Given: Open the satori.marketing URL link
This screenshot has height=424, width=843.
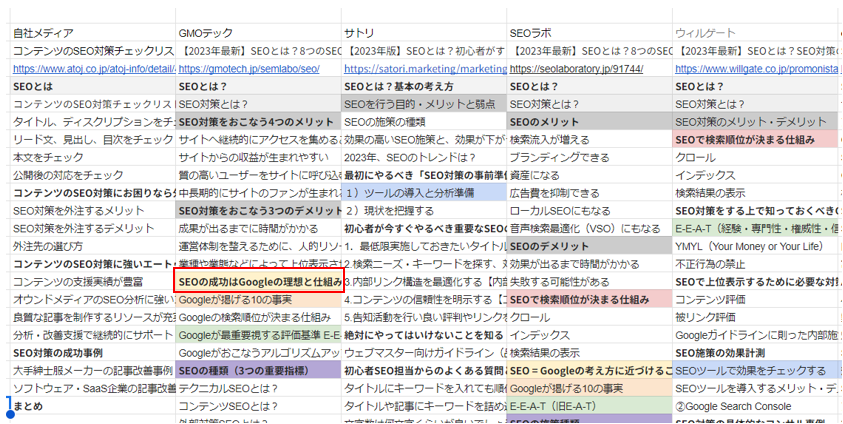Looking at the screenshot, I should [425, 69].
